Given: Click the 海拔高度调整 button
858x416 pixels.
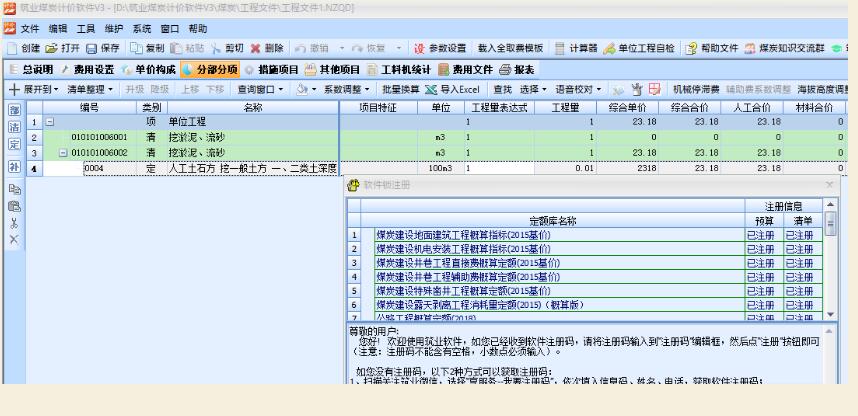Looking at the screenshot, I should coord(822,89).
